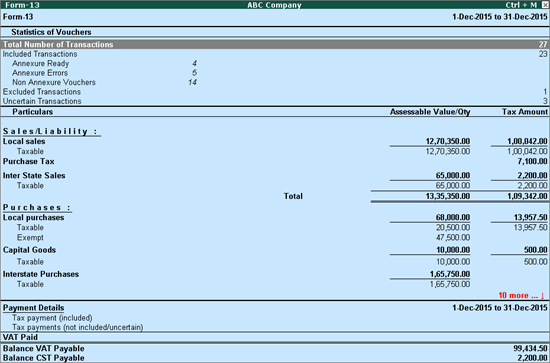Expand the red '10 more' indicator
Viewport: 550px width, 363px height.
pyautogui.click(x=521, y=295)
